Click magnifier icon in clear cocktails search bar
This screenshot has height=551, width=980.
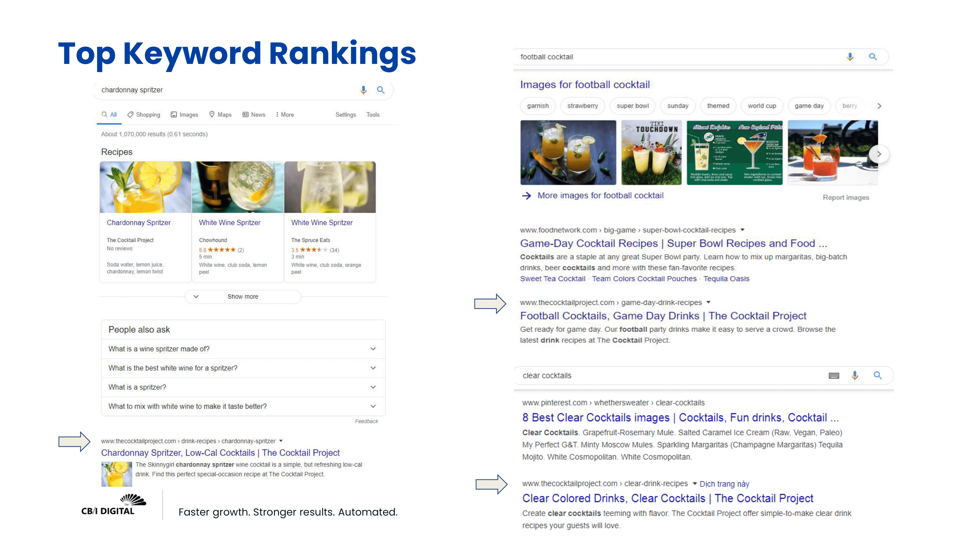[877, 376]
